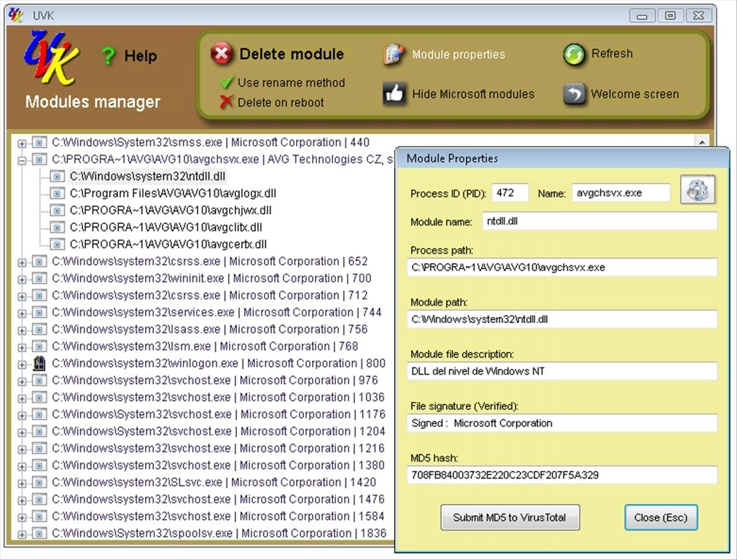This screenshot has height=560, width=737.
Task: Select the svchost.exe 1036 process row
Action: point(218,397)
